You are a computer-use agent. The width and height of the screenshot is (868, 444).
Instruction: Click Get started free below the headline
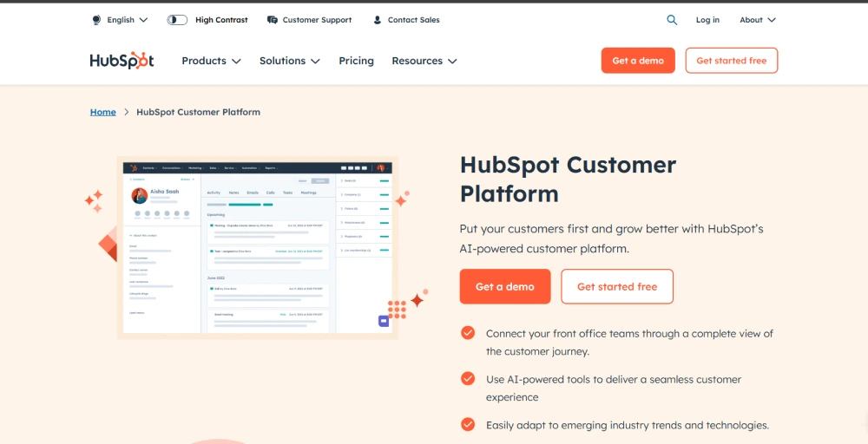616,286
